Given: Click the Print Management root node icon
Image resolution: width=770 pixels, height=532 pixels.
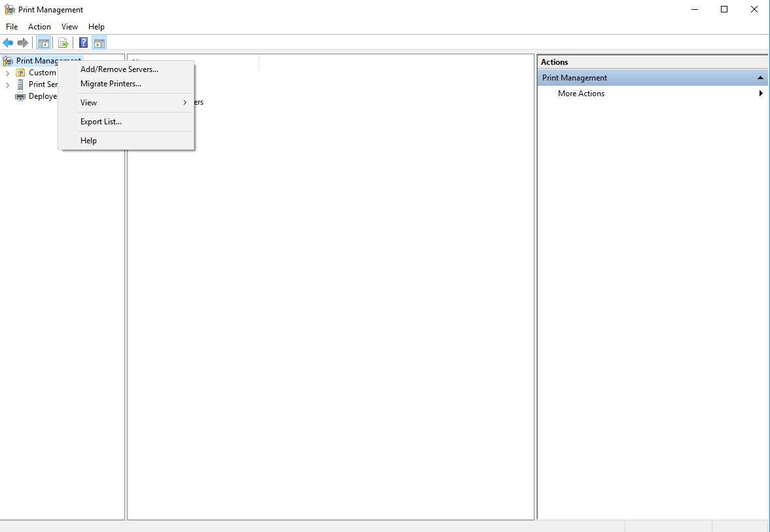Looking at the screenshot, I should tap(8, 61).
